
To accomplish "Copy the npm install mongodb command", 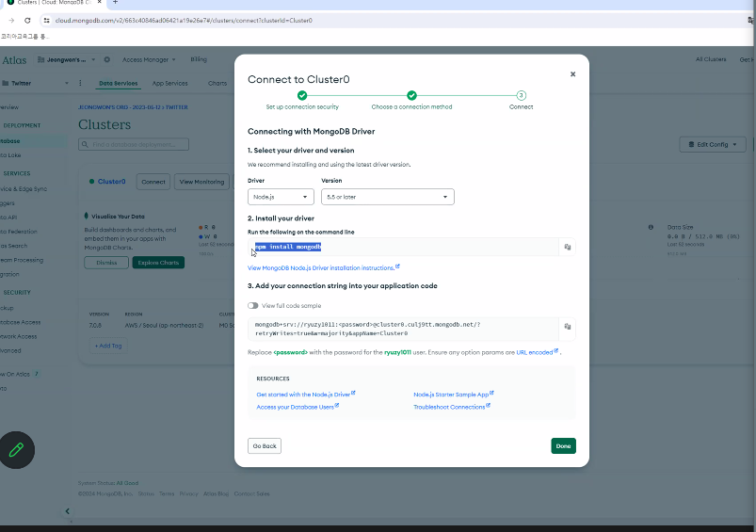I will [x=567, y=247].
